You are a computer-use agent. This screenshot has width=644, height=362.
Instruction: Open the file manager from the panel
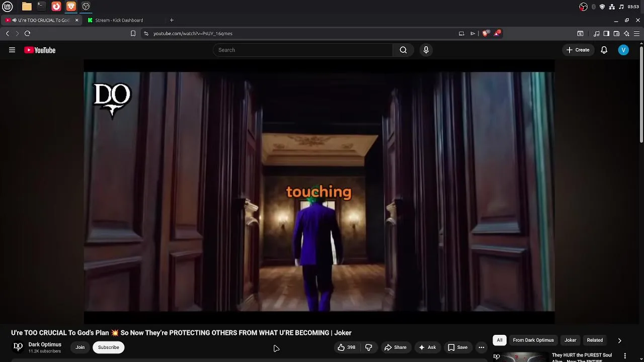[x=27, y=7]
